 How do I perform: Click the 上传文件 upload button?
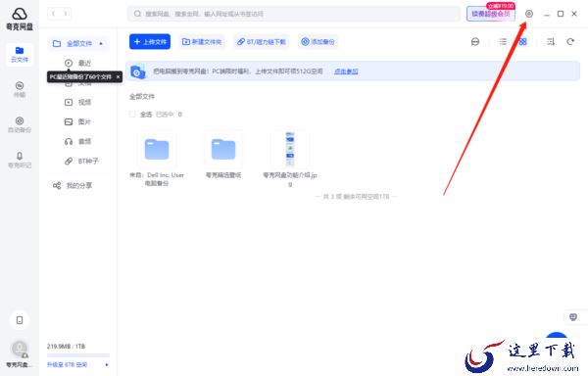click(x=150, y=41)
